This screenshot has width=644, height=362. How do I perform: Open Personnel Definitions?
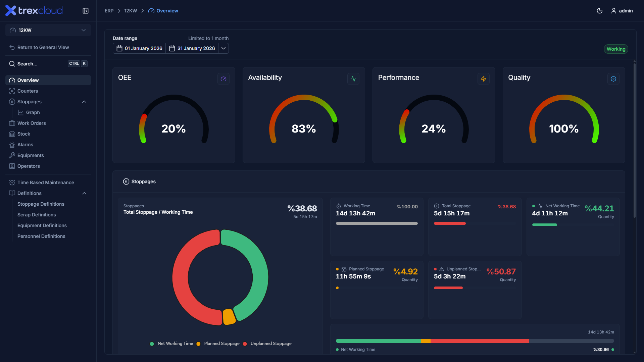click(41, 236)
